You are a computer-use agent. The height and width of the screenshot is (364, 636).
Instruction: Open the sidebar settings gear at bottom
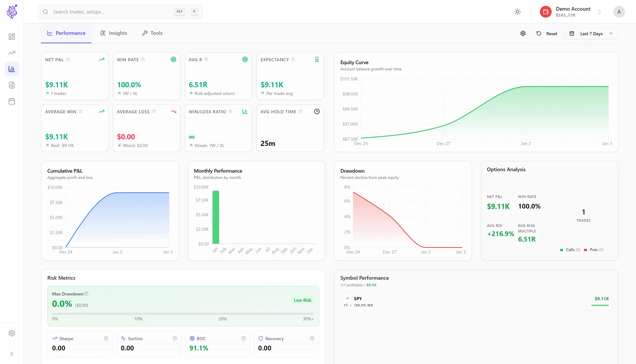12,333
